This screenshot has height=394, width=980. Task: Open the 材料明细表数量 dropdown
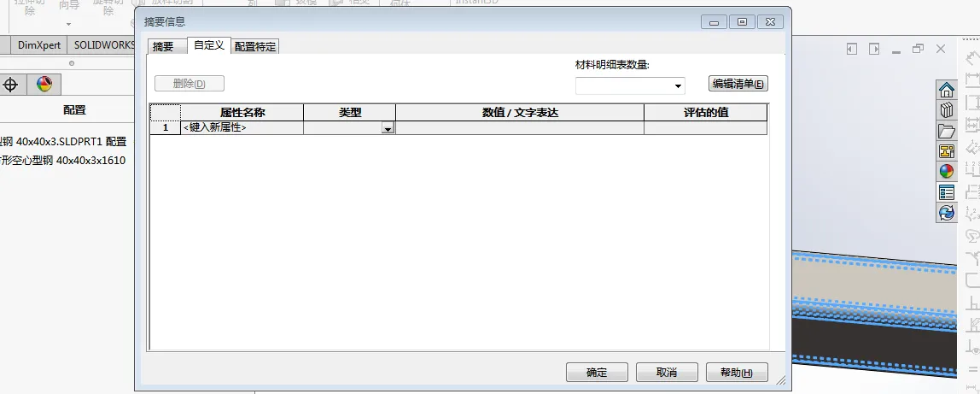678,85
